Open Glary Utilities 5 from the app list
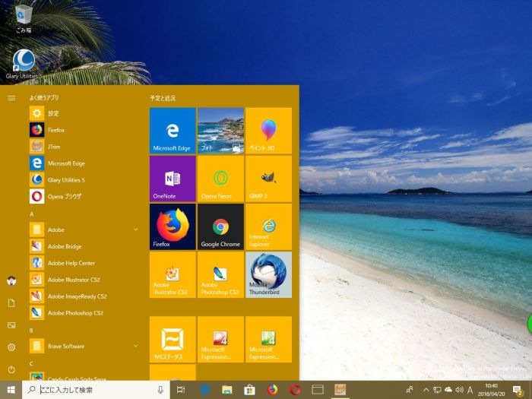The width and height of the screenshot is (532, 399). click(66, 179)
